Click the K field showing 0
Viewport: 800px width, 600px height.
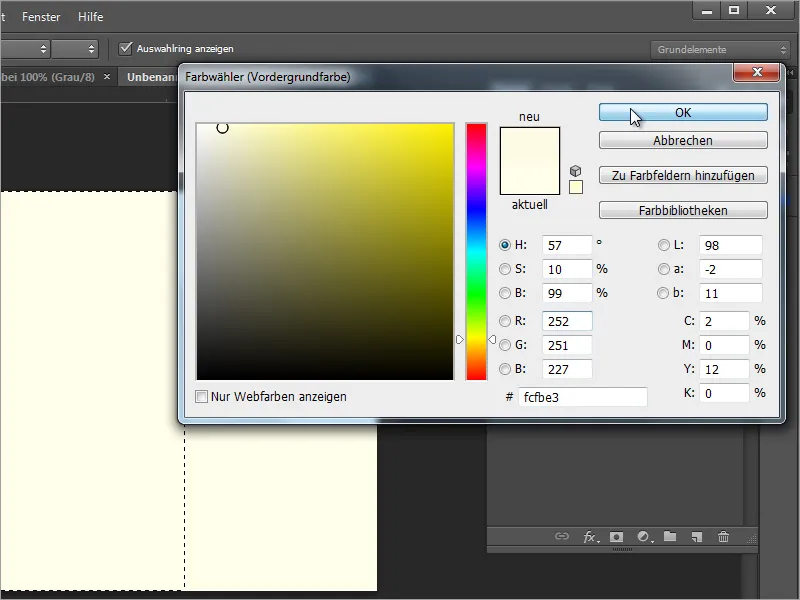(x=724, y=393)
